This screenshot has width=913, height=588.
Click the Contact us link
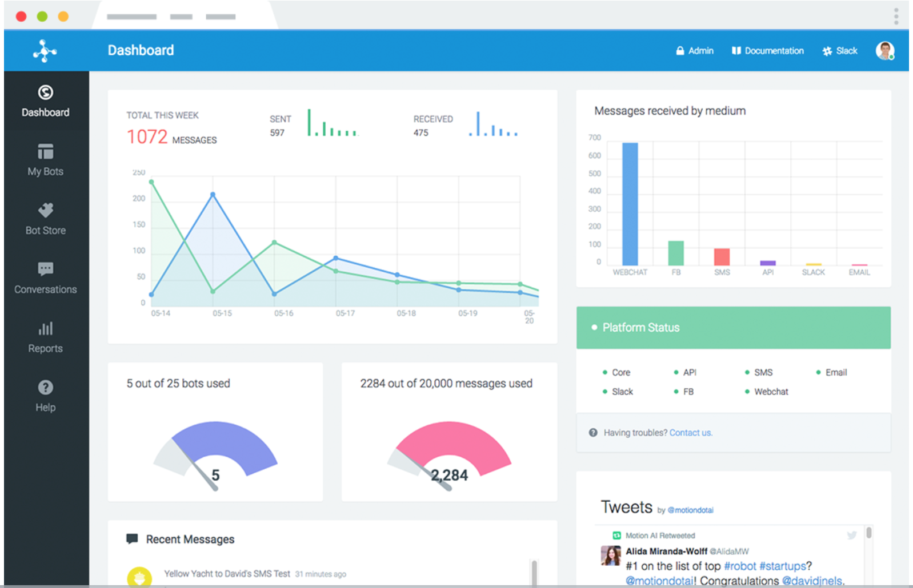[691, 433]
